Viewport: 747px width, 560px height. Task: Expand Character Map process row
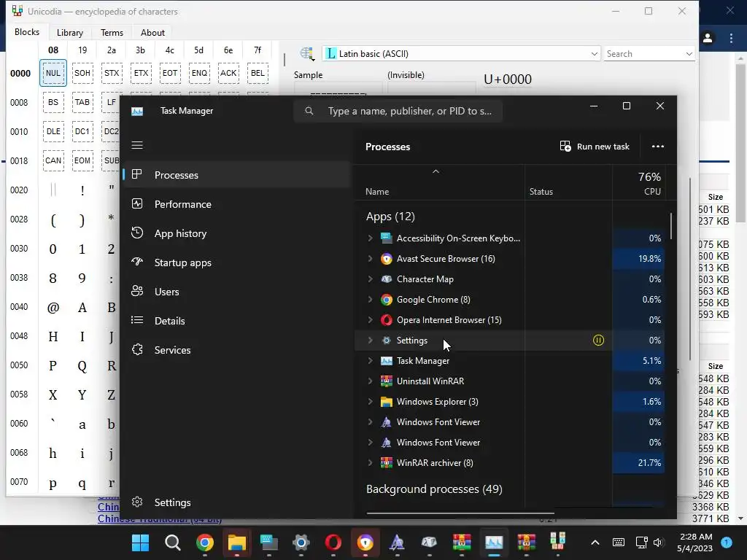370,279
